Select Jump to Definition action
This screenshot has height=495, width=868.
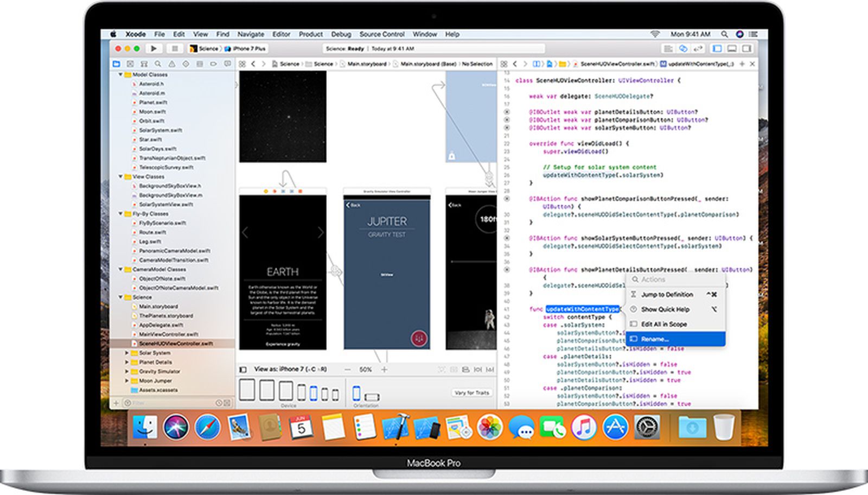(x=667, y=295)
